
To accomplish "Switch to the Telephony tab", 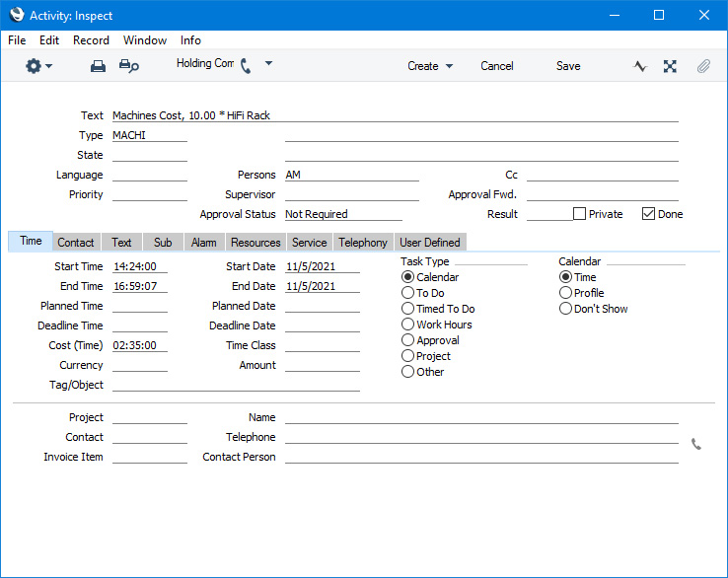I will pos(363,243).
